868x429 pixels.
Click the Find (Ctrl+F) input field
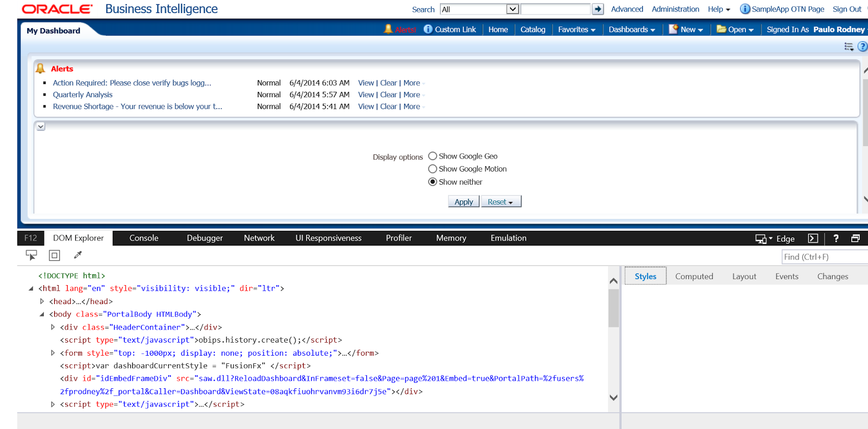tap(825, 257)
